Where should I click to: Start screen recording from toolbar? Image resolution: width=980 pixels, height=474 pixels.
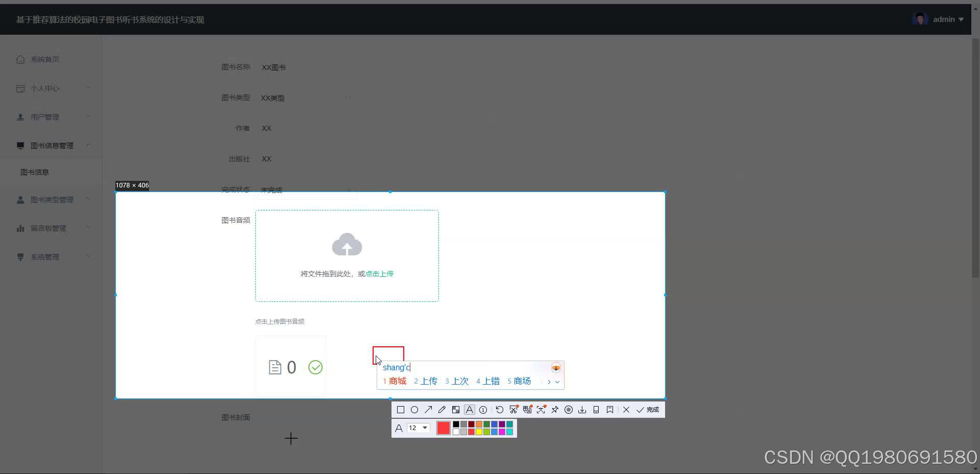click(x=569, y=410)
